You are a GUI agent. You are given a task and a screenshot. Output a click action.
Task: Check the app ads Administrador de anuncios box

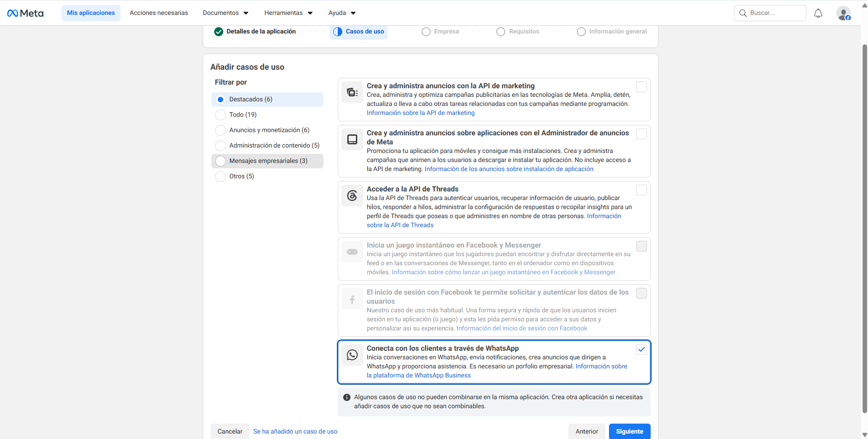[642, 134]
